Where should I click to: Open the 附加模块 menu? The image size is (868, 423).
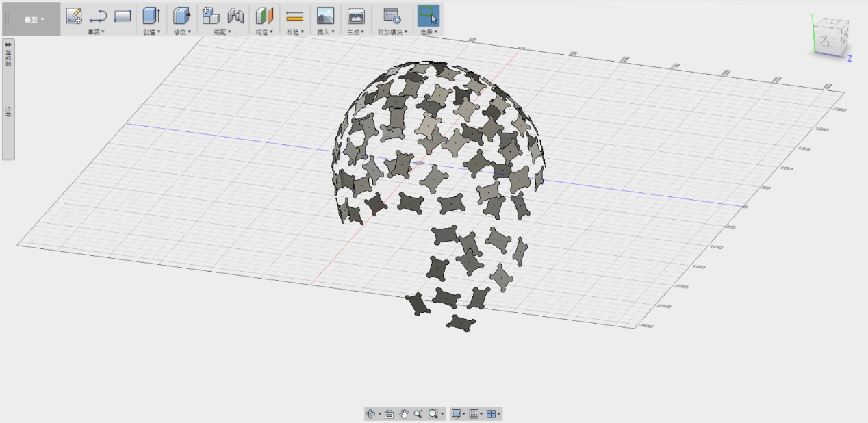coord(392,32)
